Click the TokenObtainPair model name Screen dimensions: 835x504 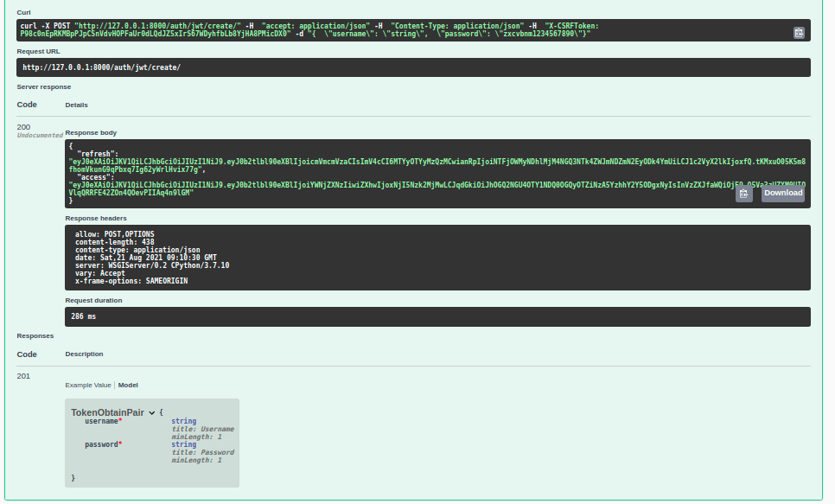(107, 413)
